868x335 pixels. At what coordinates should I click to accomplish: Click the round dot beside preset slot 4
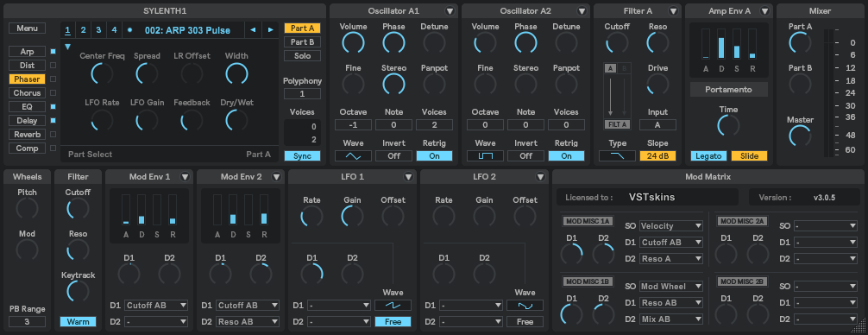coord(129,30)
